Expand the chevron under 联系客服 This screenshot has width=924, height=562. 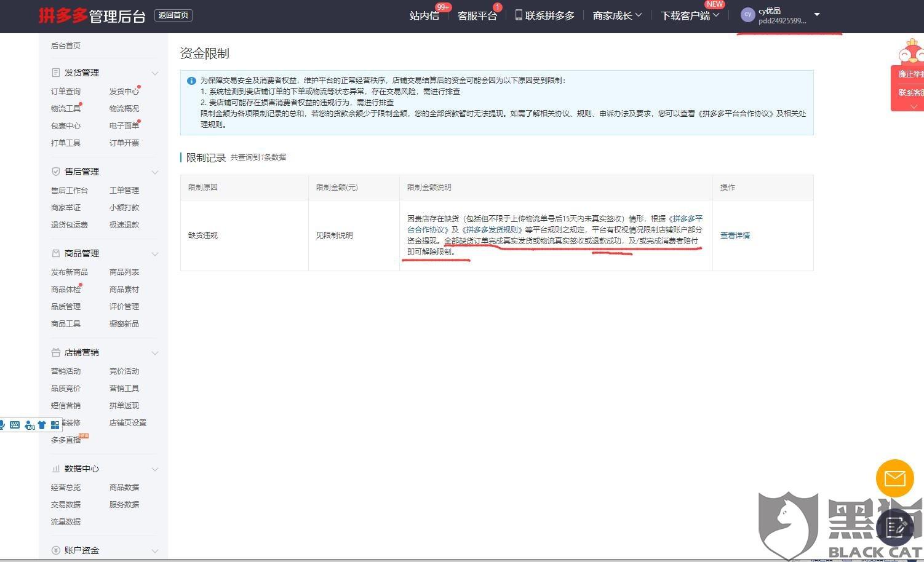click(x=914, y=106)
